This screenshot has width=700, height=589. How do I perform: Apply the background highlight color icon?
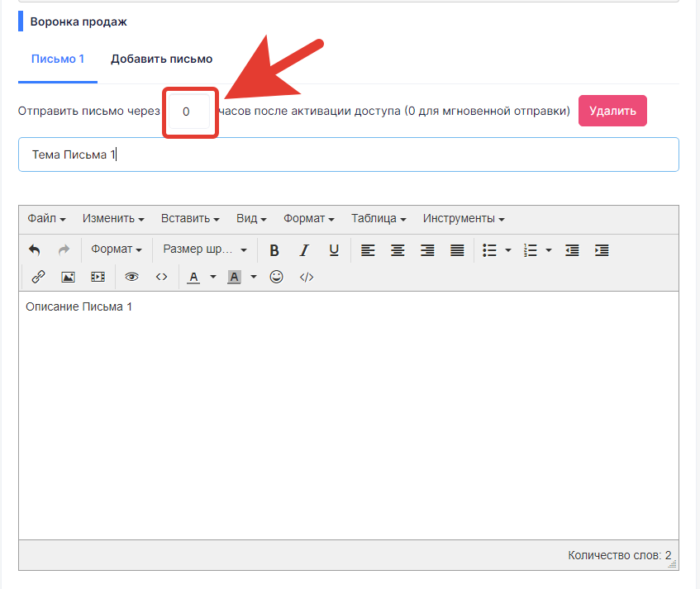tap(235, 277)
